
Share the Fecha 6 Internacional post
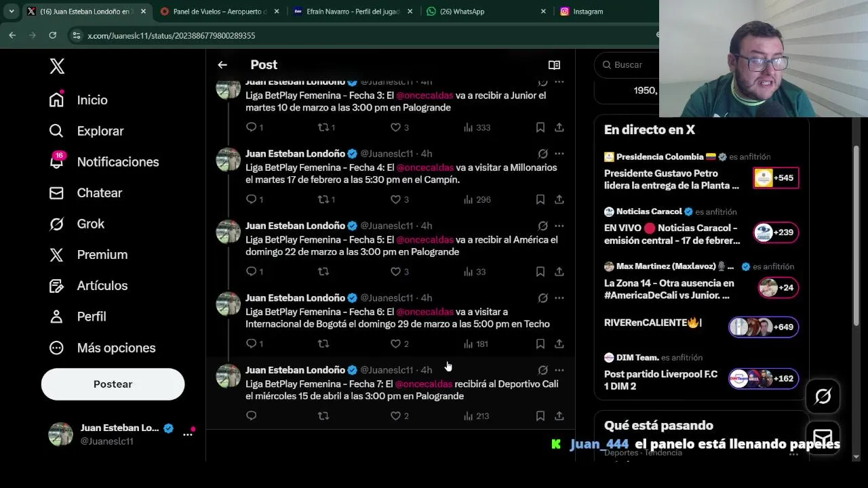coord(559,344)
